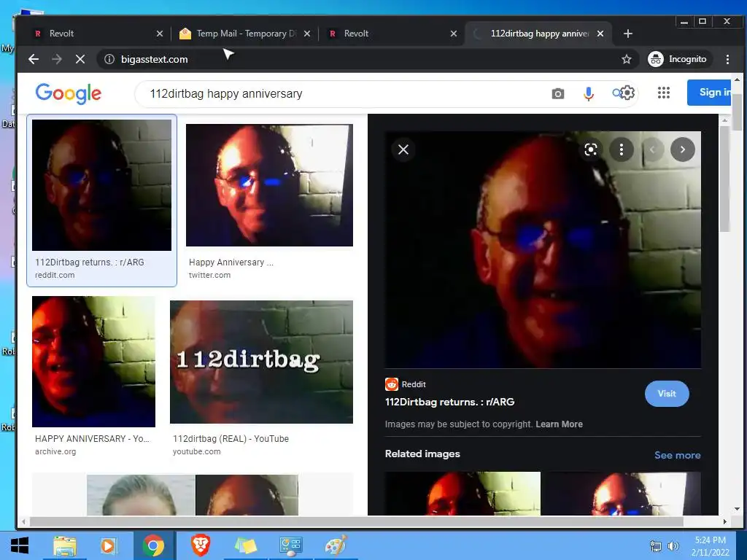Click the Reddit source label in preview
Image resolution: width=747 pixels, height=560 pixels.
click(x=414, y=384)
